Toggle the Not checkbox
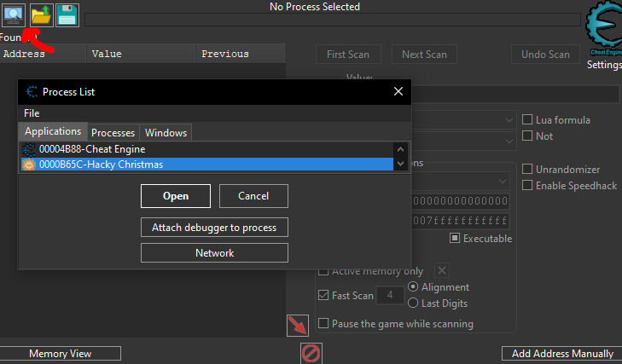 point(527,136)
